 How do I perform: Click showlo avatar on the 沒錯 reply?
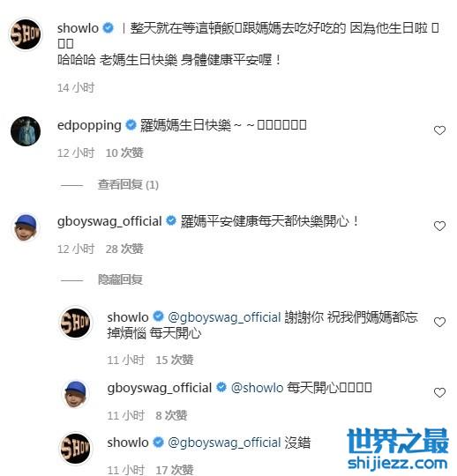coord(75,448)
